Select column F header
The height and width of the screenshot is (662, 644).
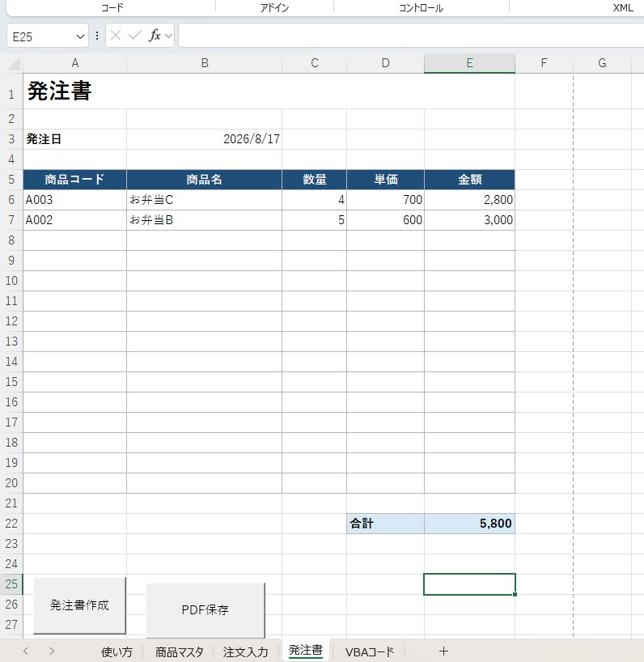coord(544,63)
